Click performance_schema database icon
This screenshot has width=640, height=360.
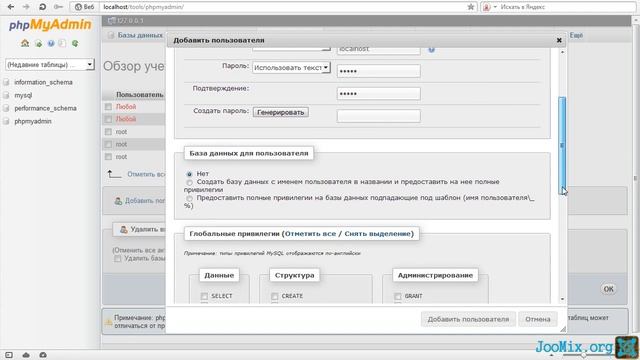click(x=6, y=109)
